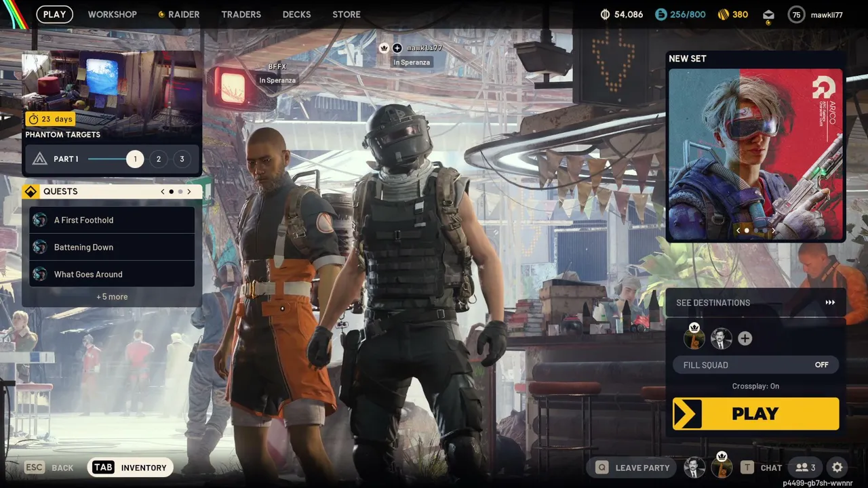Click the 23 days timer badge
The width and height of the screenshot is (868, 488).
[50, 119]
